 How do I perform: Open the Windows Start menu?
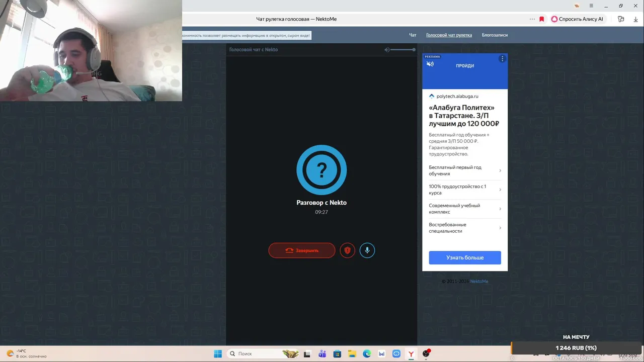coord(218,354)
